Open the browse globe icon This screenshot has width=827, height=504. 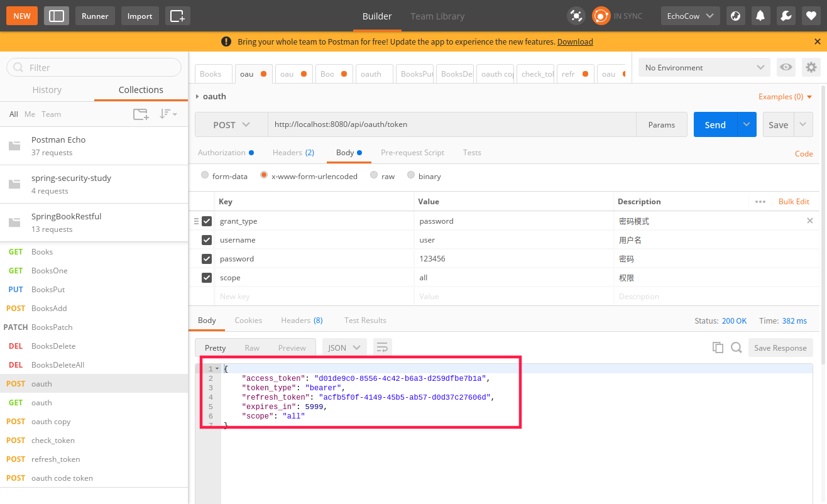pyautogui.click(x=736, y=16)
